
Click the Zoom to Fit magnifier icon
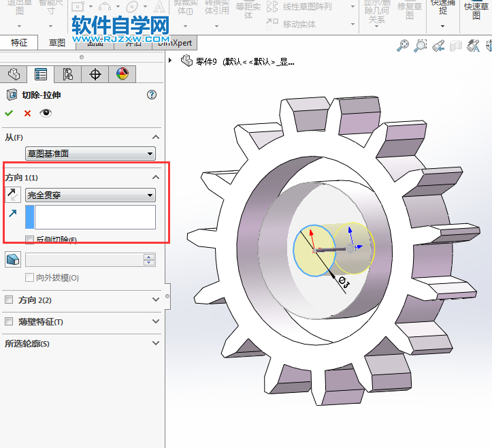403,46
